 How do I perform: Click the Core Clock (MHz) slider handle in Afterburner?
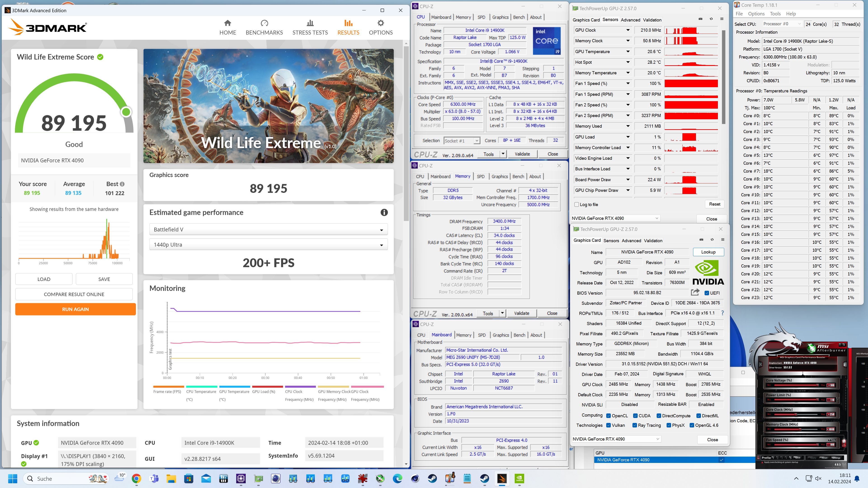[796, 415]
